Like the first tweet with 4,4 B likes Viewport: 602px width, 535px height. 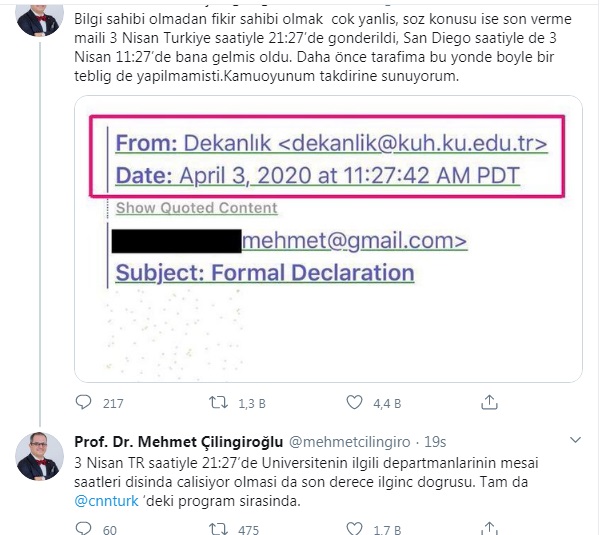(354, 402)
